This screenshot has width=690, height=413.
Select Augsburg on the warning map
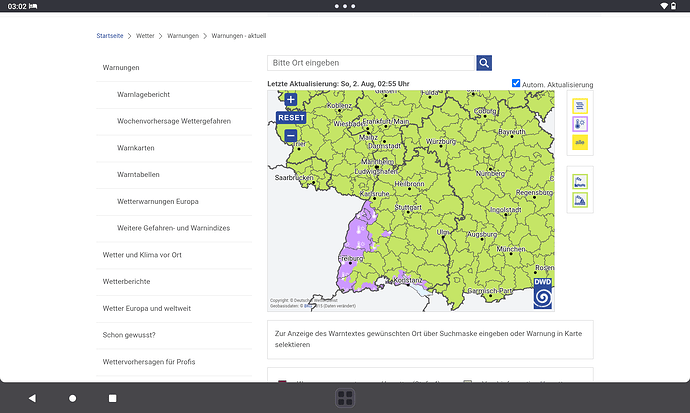481,234
